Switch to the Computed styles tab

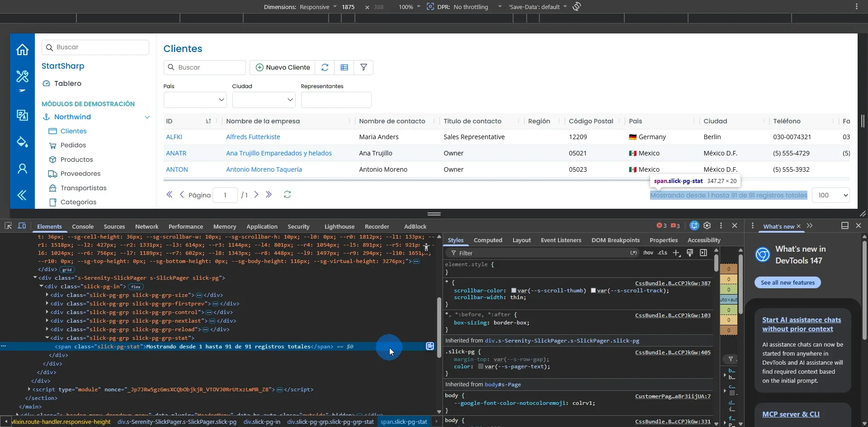[x=488, y=240]
